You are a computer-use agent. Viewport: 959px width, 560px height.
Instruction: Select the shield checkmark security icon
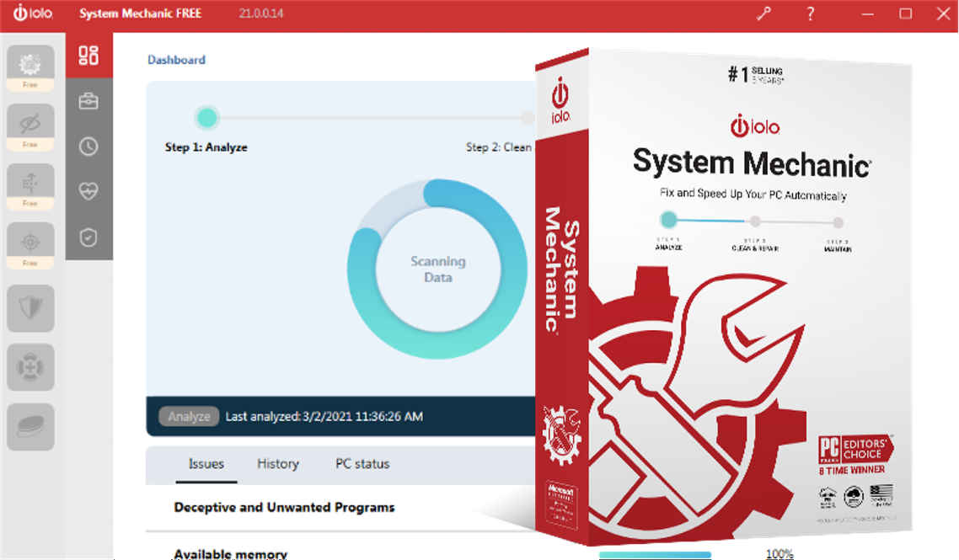(88, 238)
